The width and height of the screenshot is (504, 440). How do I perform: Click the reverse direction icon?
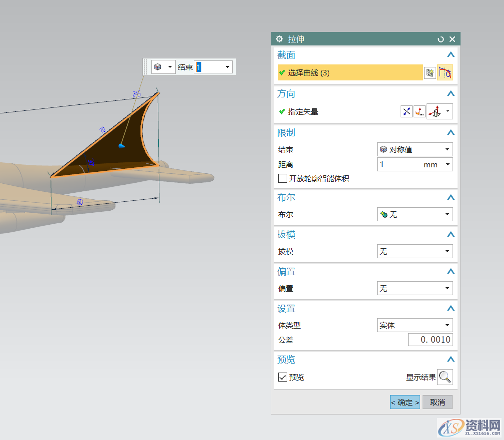407,112
